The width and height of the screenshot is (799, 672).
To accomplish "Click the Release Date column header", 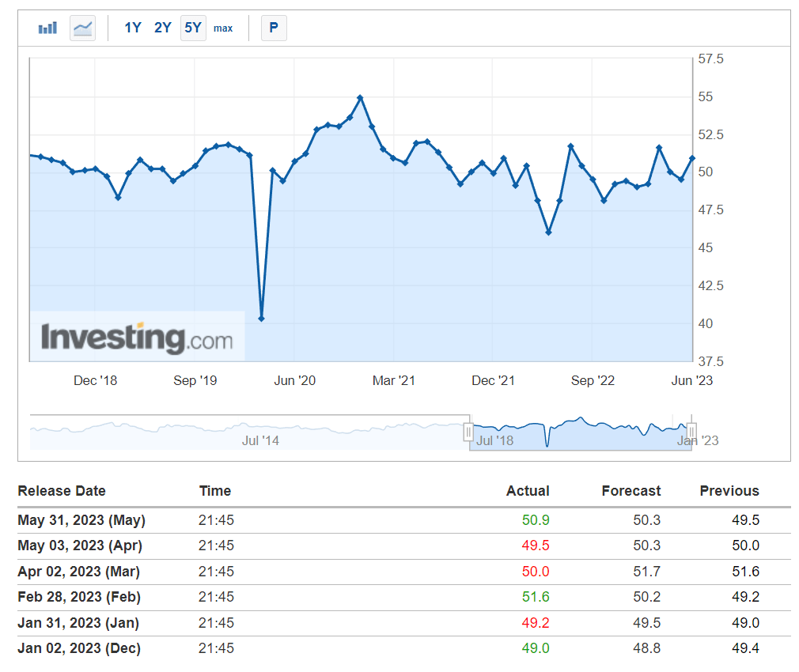I will [x=62, y=491].
